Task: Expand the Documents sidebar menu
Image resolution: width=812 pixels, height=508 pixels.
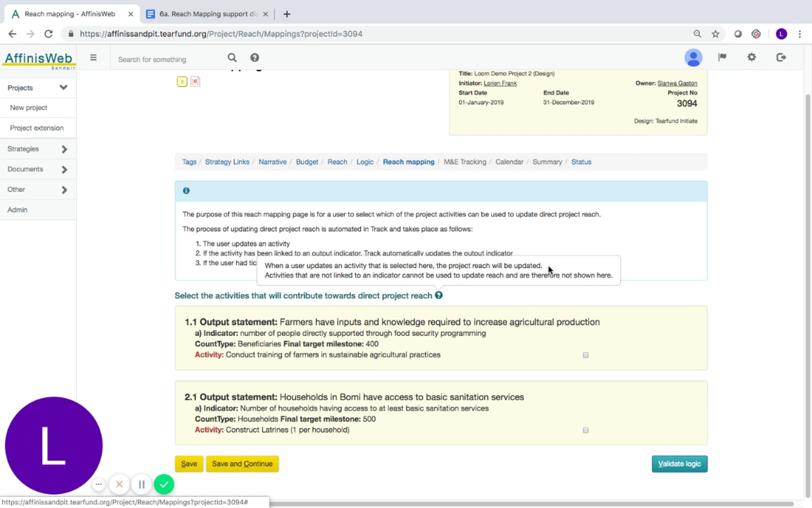Action: pyautogui.click(x=38, y=169)
